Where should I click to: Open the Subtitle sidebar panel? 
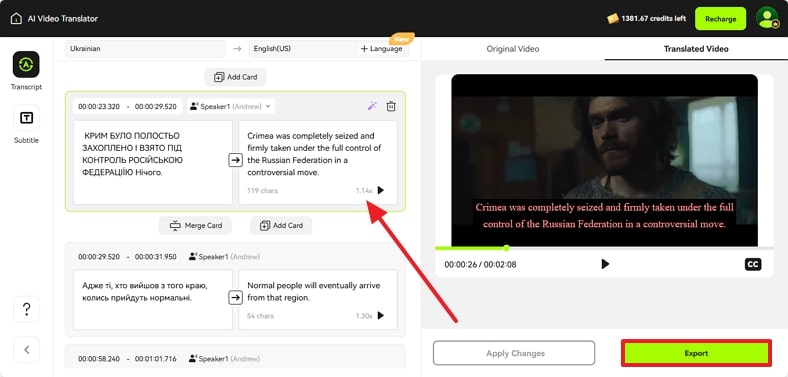26,124
